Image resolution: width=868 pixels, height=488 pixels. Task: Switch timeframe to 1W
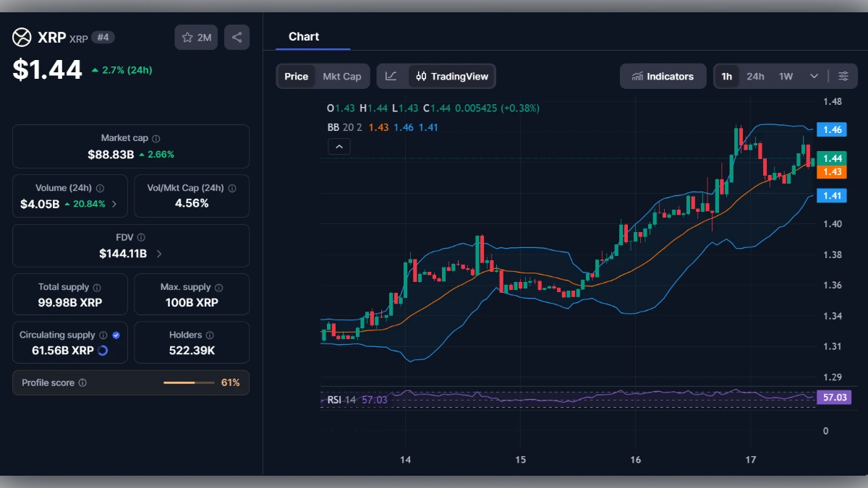[786, 75]
